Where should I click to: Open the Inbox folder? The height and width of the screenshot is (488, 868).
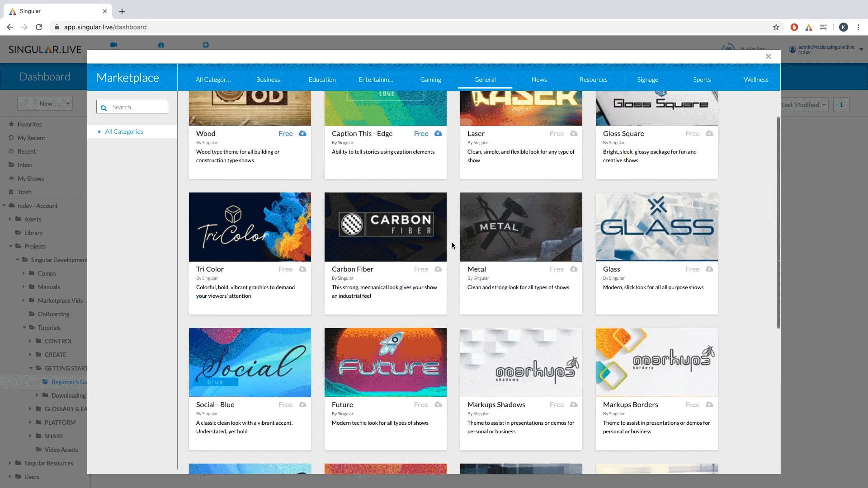[x=24, y=165]
